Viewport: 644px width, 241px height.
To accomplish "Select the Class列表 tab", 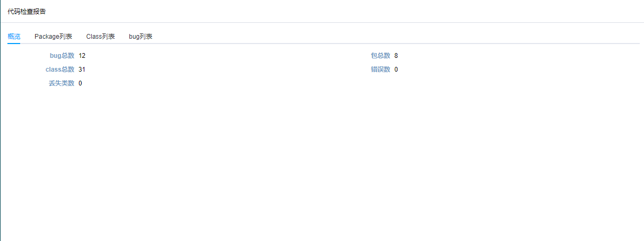I will click(x=100, y=37).
